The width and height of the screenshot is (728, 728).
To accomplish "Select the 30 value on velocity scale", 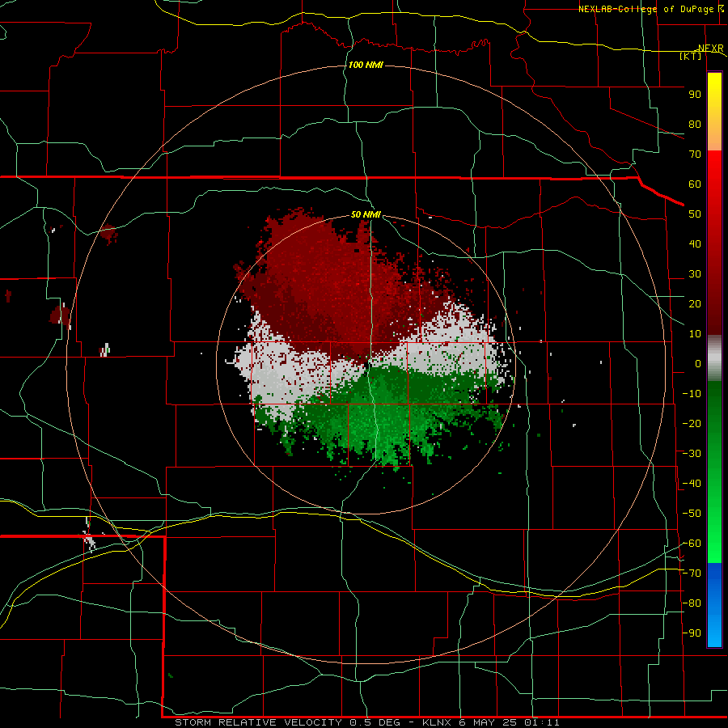I will pos(695,274).
